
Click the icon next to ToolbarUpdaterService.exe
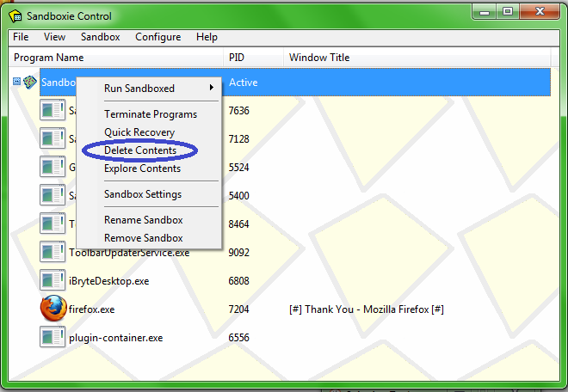(52, 252)
